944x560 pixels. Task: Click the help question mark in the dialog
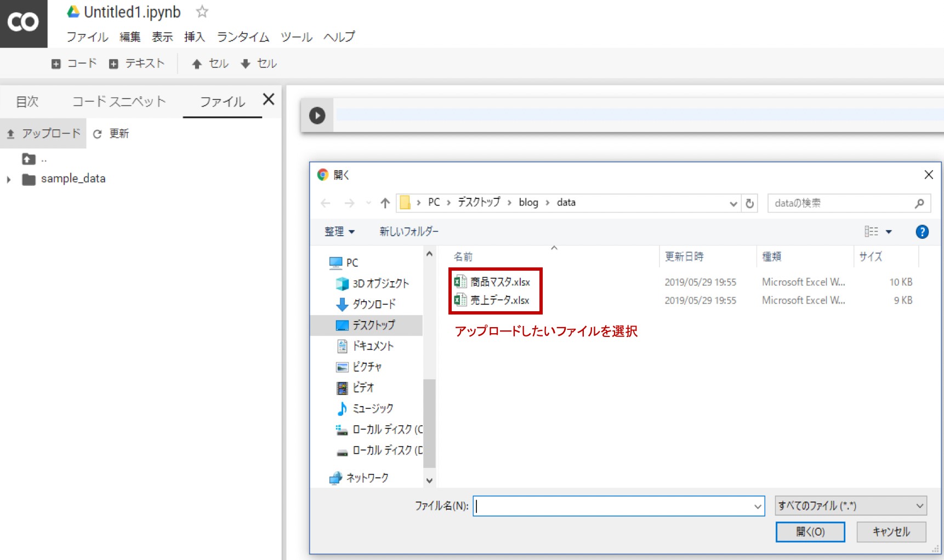pyautogui.click(x=923, y=231)
